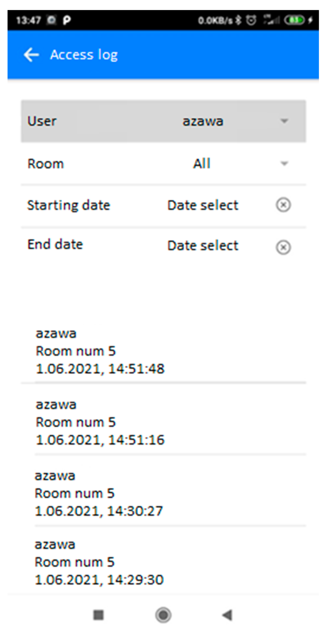
Task: Tap the alarm icon in status bar
Action: [251, 20]
